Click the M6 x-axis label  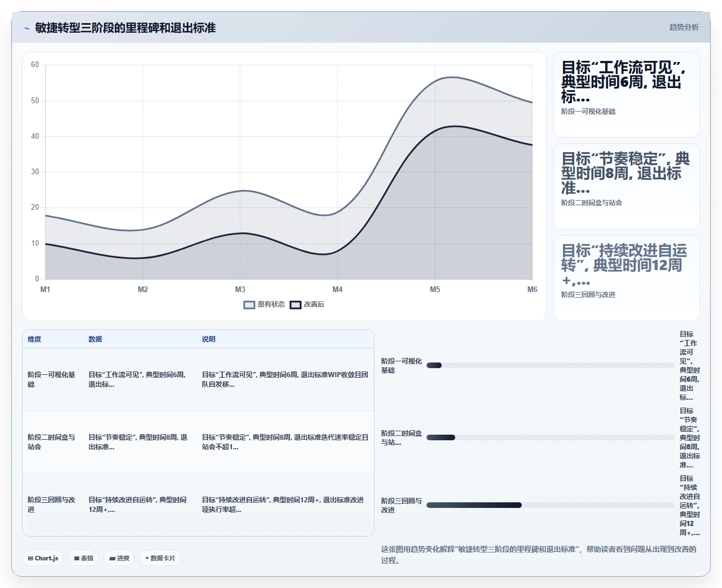pos(532,289)
